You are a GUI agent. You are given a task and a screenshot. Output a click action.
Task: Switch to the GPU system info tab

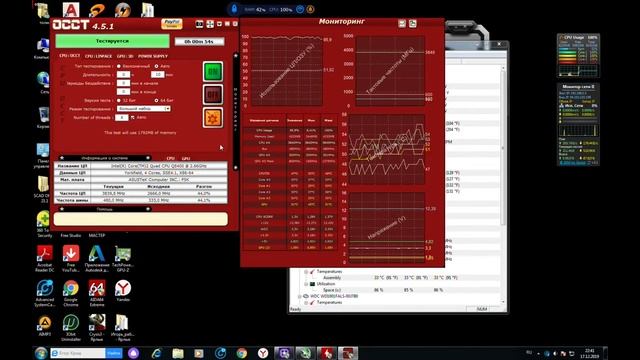point(186,158)
